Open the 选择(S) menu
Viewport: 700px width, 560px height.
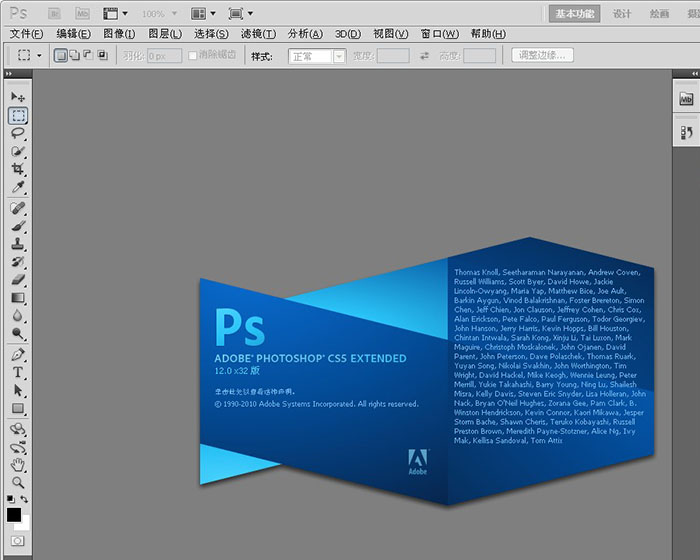coord(211,34)
